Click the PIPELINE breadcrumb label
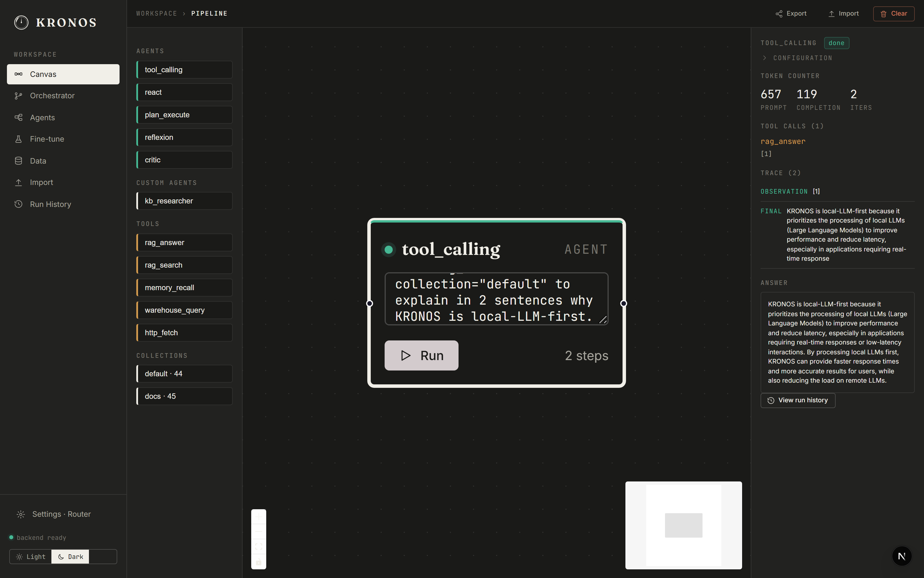The width and height of the screenshot is (924, 578). point(209,13)
